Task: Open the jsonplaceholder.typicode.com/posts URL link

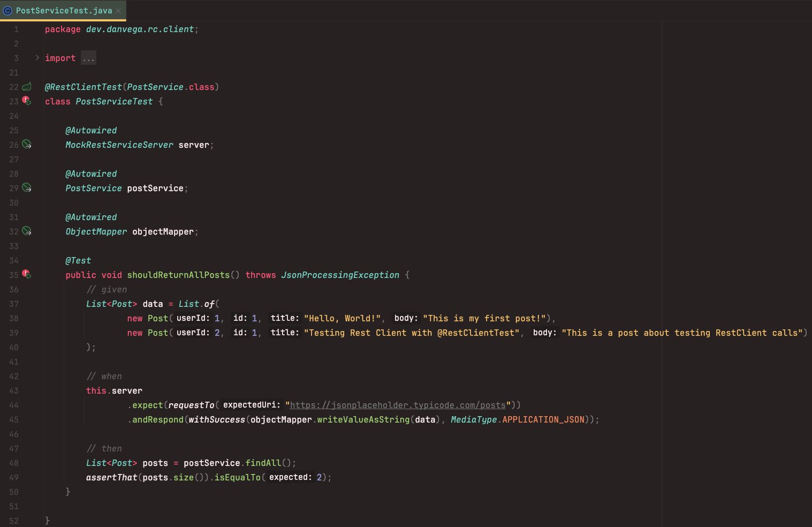Action: (x=398, y=405)
